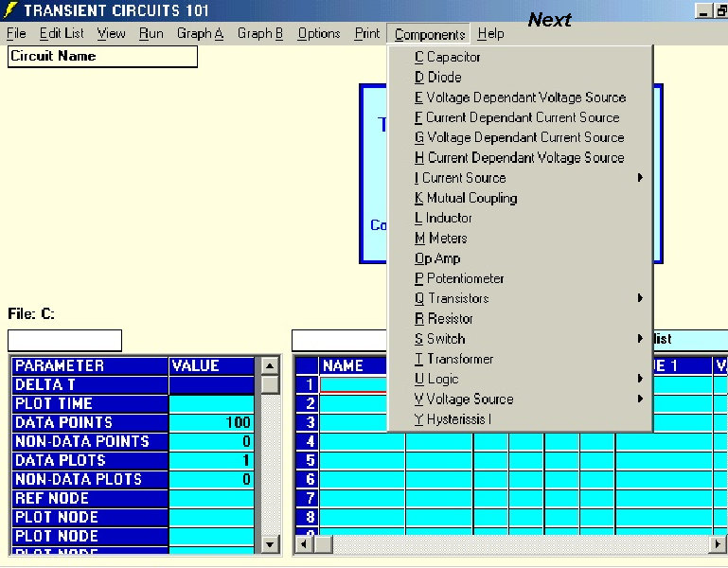The height and width of the screenshot is (568, 728).
Task: Click the lightning bolt app icon
Action: click(10, 11)
